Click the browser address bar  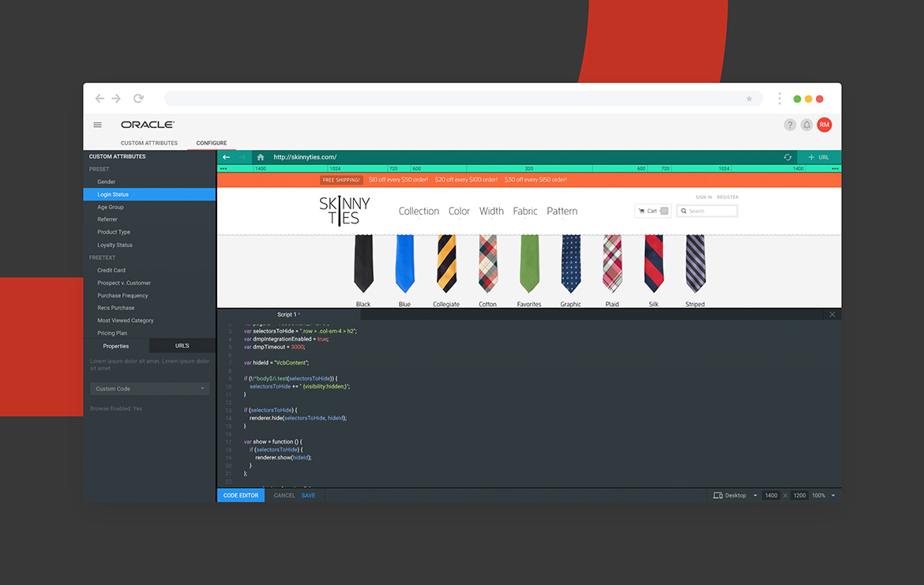[x=463, y=99]
